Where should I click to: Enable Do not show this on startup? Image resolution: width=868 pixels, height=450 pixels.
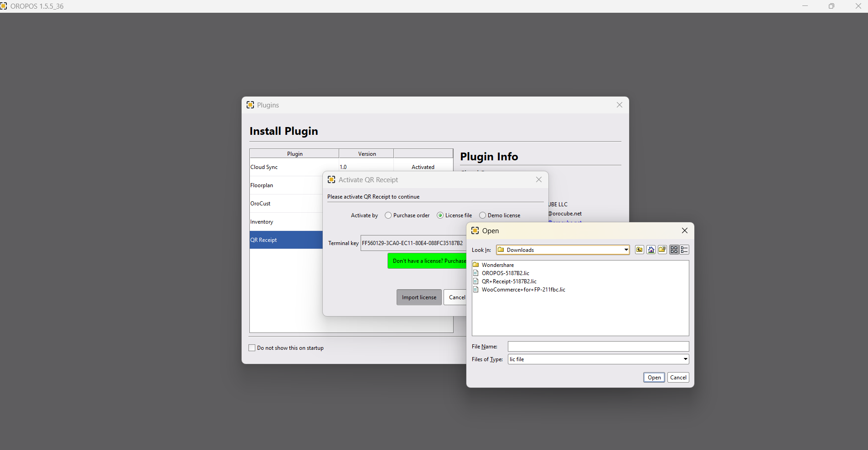tap(252, 348)
